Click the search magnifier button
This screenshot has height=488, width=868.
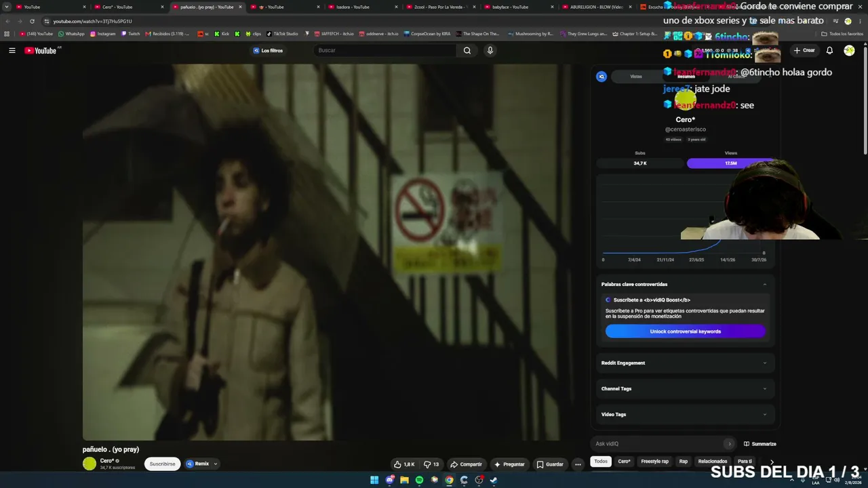pyautogui.click(x=467, y=50)
